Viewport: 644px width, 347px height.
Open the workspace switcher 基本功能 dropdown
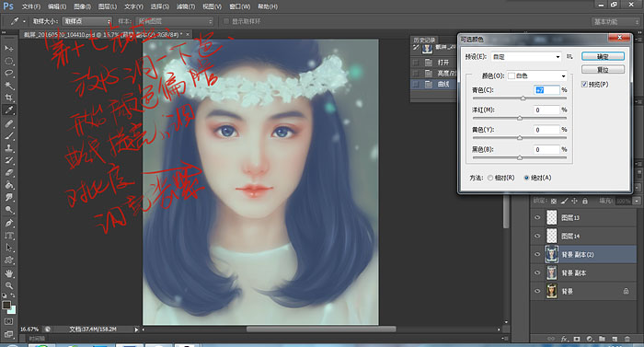tap(615, 22)
